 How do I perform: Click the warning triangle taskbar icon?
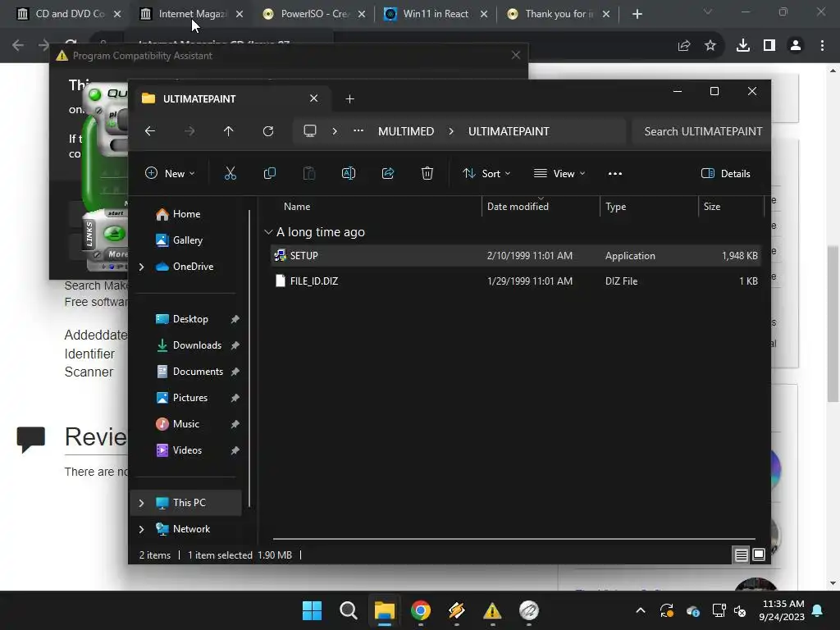click(492, 610)
